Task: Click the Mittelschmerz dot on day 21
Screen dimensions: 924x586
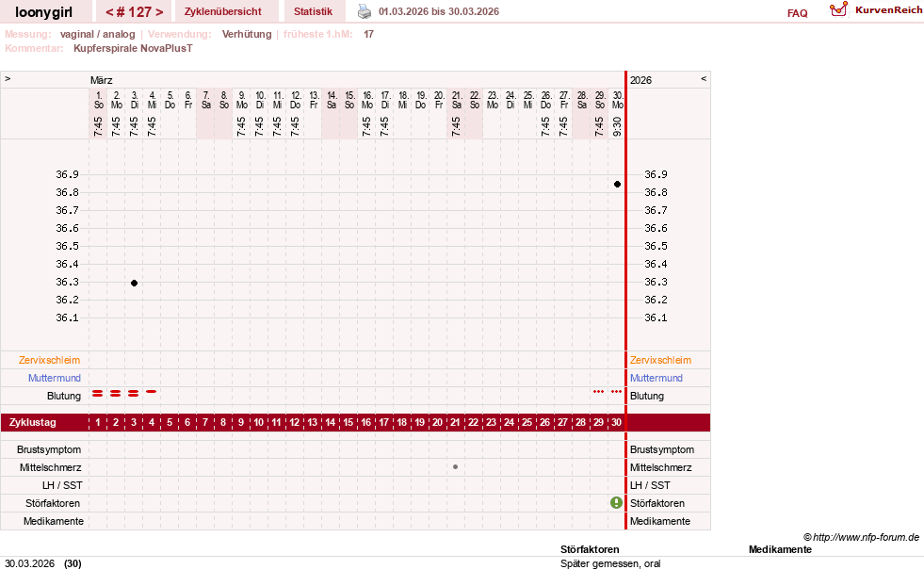Action: click(456, 467)
